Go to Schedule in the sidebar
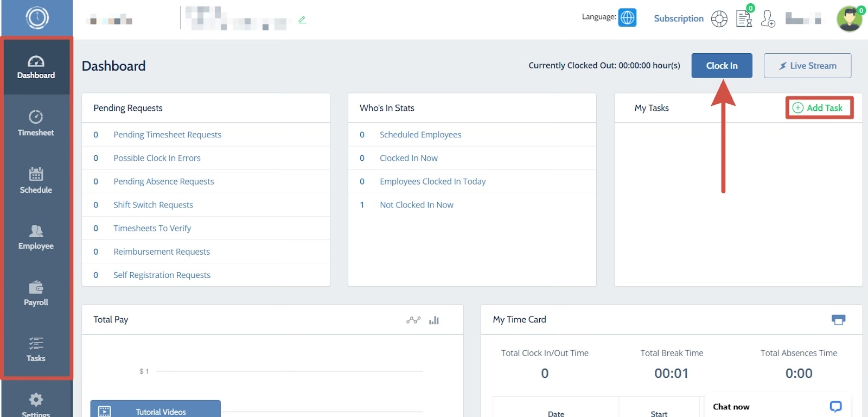The height and width of the screenshot is (417, 868). click(36, 180)
